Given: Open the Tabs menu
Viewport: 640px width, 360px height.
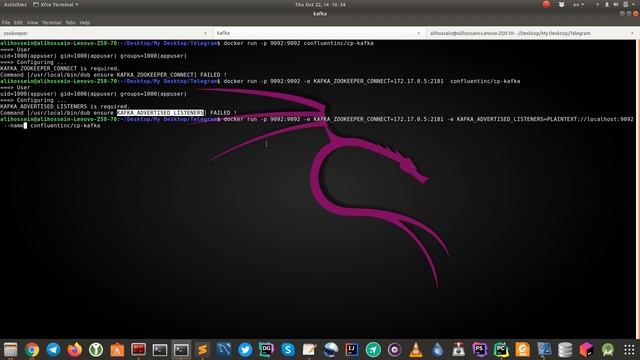Looking at the screenshot, I should tap(70, 22).
